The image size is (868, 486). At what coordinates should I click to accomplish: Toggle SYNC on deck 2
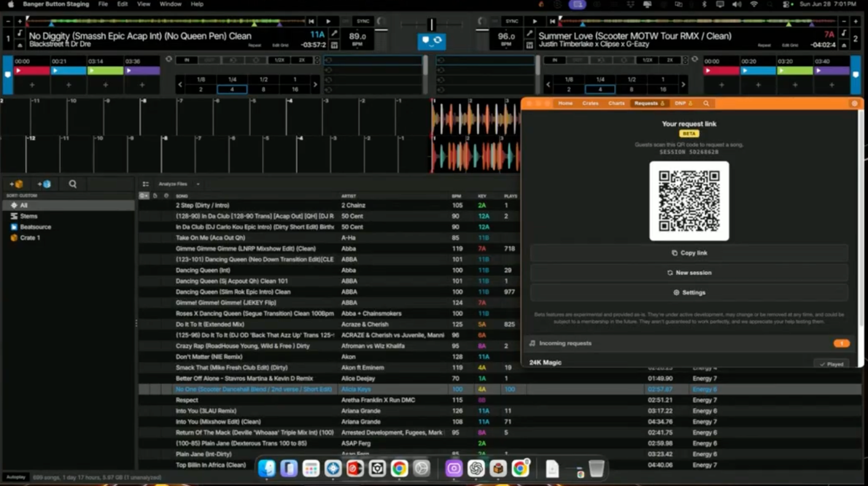pos(511,21)
